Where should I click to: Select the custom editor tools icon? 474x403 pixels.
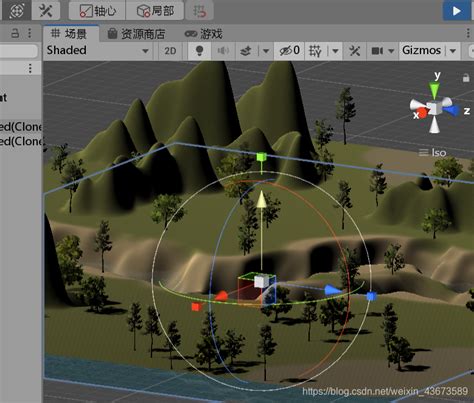point(46,10)
